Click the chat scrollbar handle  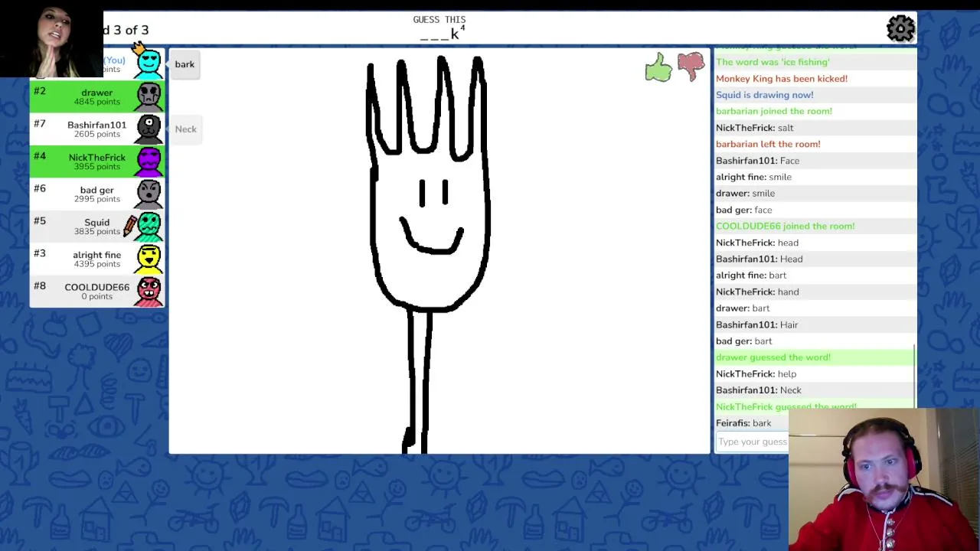(x=914, y=377)
